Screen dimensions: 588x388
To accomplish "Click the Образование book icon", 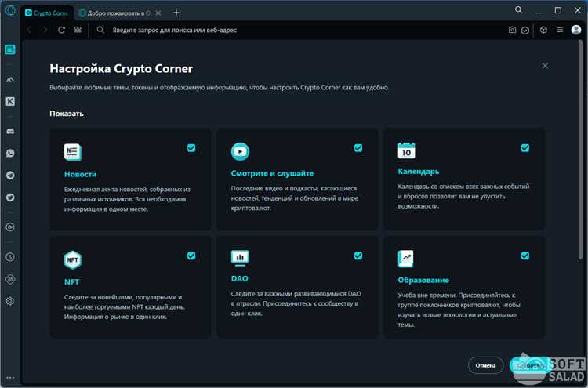I will [x=406, y=259].
